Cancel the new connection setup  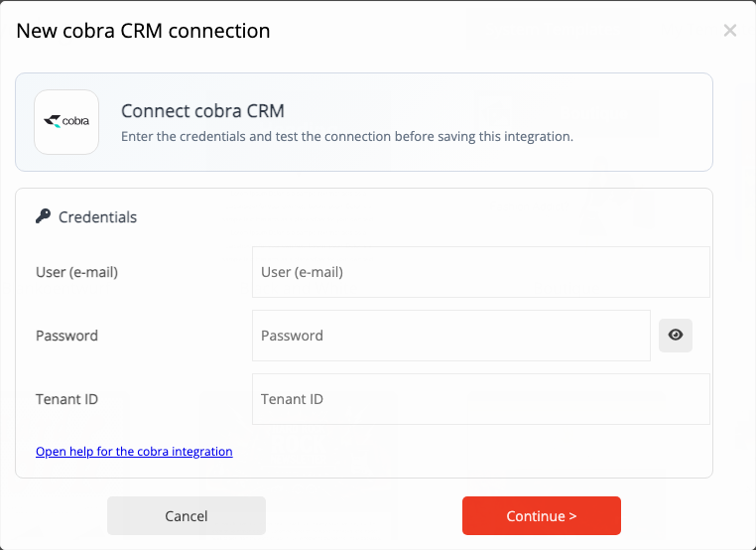pos(187,515)
